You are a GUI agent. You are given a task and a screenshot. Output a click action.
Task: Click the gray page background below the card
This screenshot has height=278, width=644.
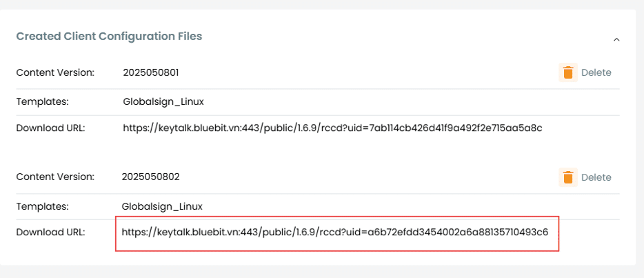317,272
